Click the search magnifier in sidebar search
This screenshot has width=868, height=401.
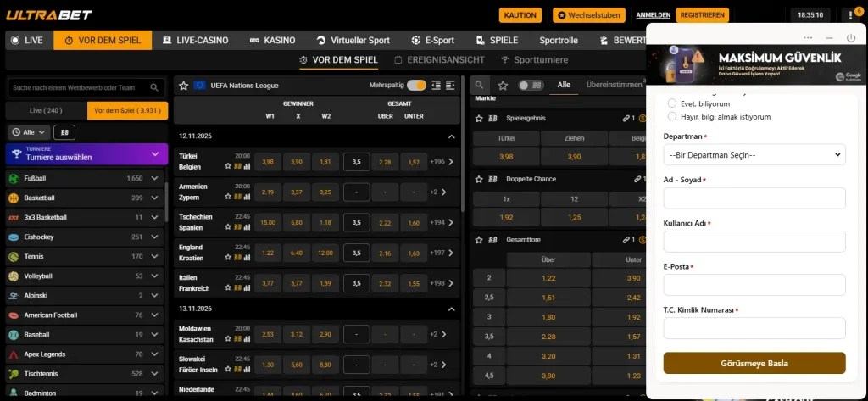click(x=154, y=87)
